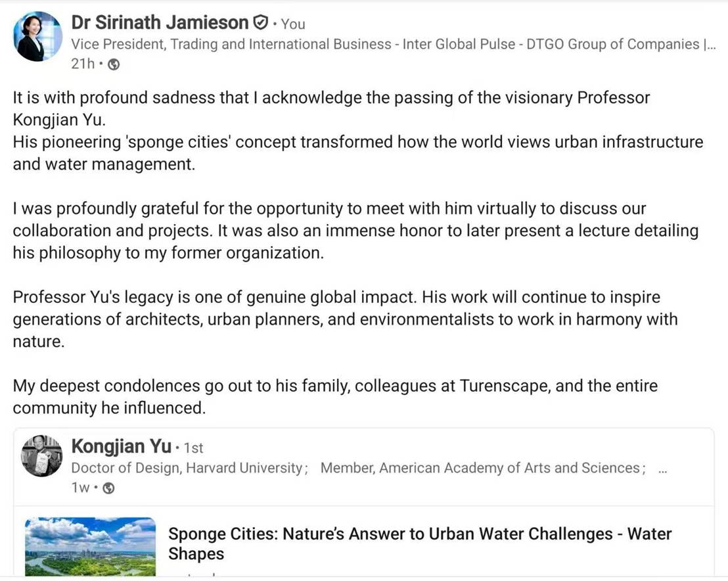
Task: Click the paragraph about Professor Yu's legacy
Action: (344, 319)
